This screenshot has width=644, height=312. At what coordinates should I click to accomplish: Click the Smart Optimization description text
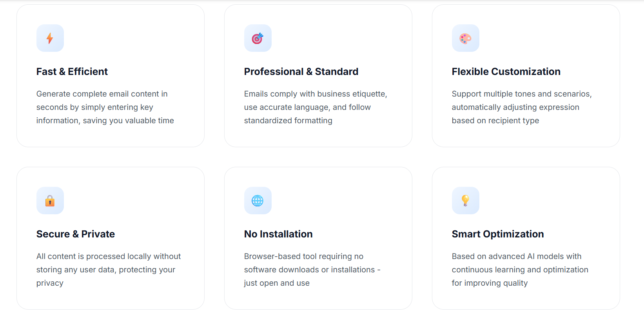pos(520,270)
